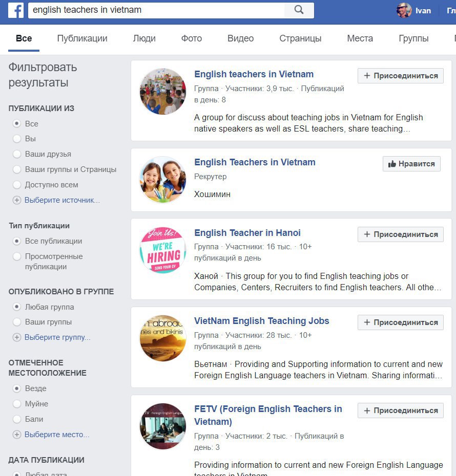Viewport: 456px width, 476px height.
Task: Click the FETV meeting group thumbnail
Action: click(x=163, y=426)
